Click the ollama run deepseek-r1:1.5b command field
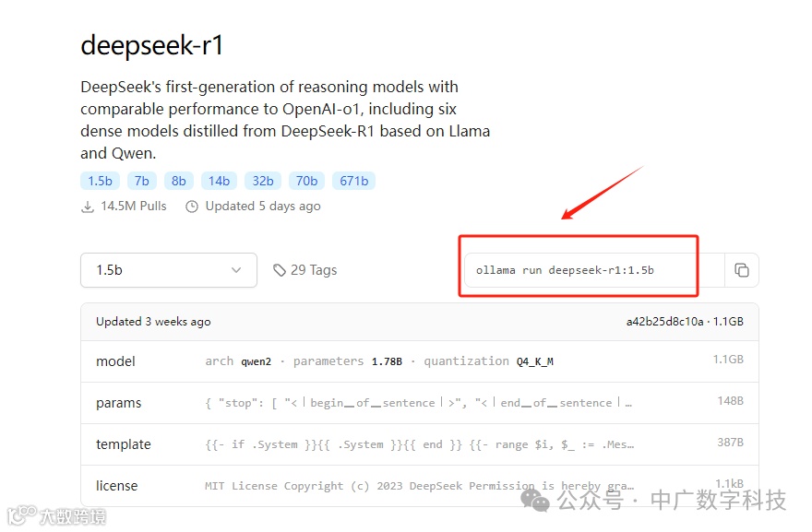 point(594,270)
